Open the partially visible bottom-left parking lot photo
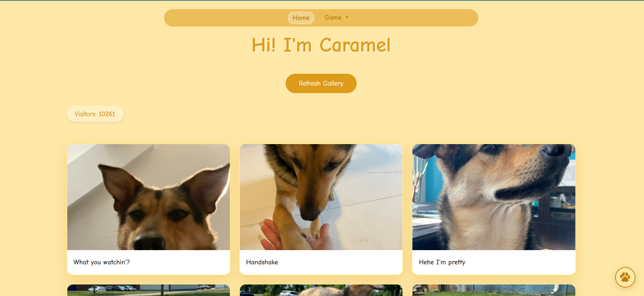This screenshot has height=296, width=644. pos(148,290)
